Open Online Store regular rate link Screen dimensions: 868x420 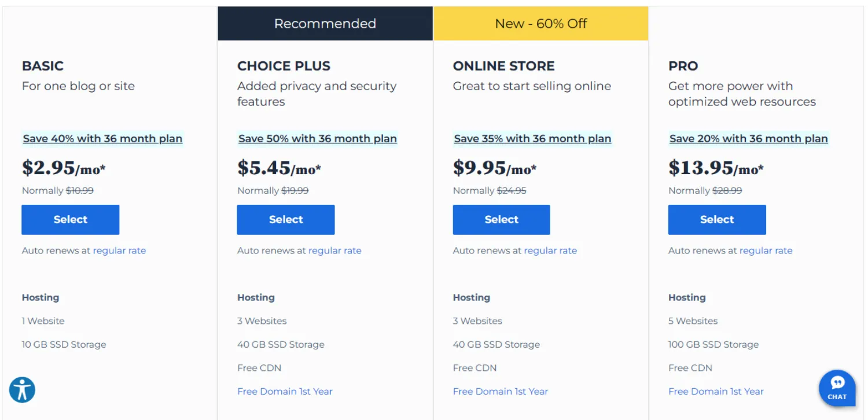click(550, 250)
